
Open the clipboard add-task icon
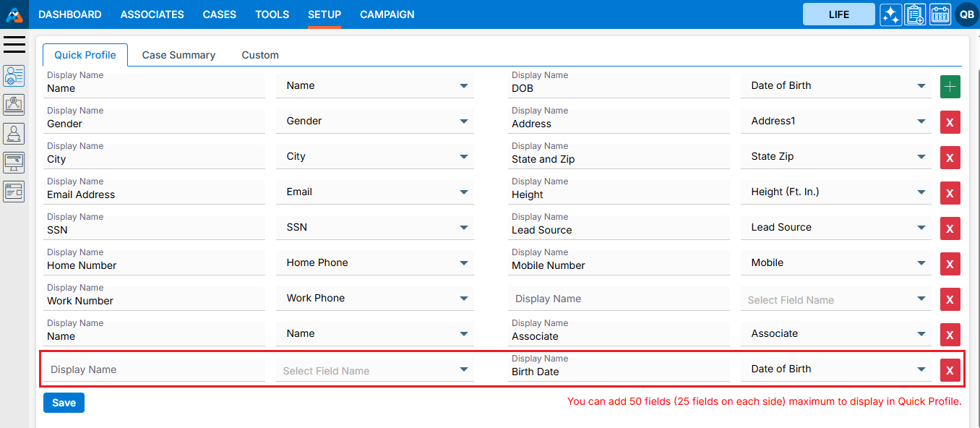pos(915,14)
